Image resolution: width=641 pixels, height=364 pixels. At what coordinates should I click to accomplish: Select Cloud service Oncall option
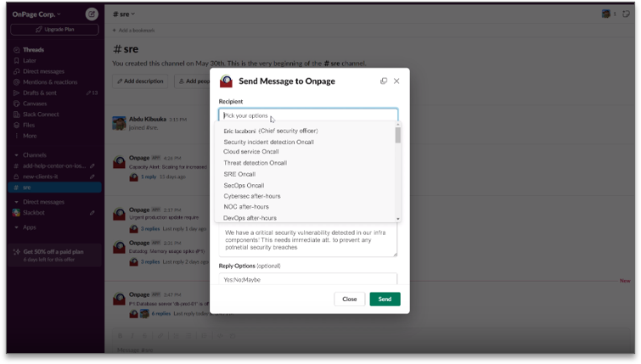(251, 152)
